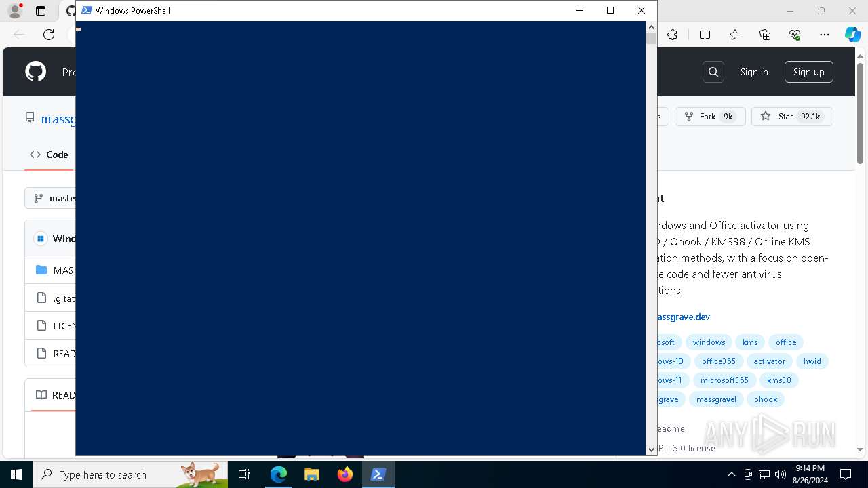Image resolution: width=868 pixels, height=488 pixels.
Task: Click the microsoft365 topic tag
Action: [x=725, y=380]
